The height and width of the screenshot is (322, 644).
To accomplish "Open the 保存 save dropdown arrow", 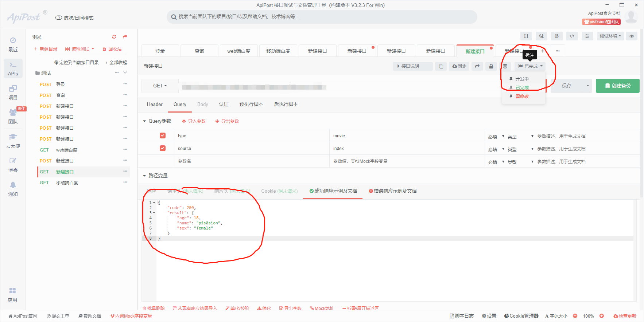I will (587, 86).
